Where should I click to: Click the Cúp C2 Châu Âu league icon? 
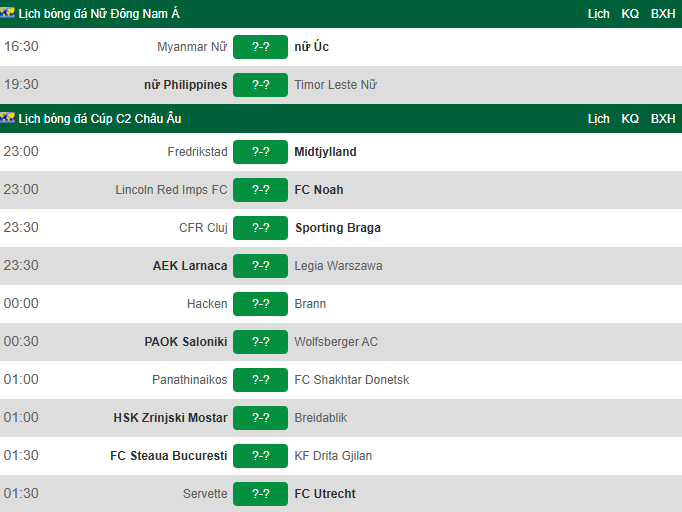tap(7, 118)
